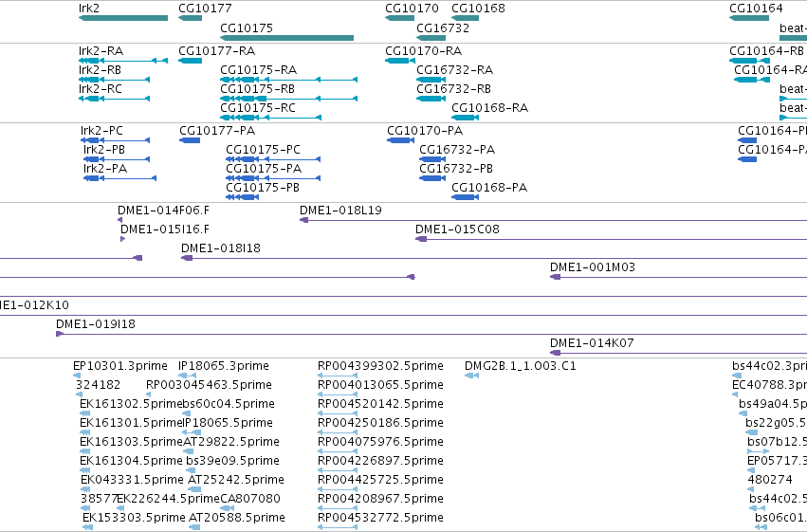The height and width of the screenshot is (532, 807).
Task: Click EST RP004399302.5prime
Action: tap(338, 376)
